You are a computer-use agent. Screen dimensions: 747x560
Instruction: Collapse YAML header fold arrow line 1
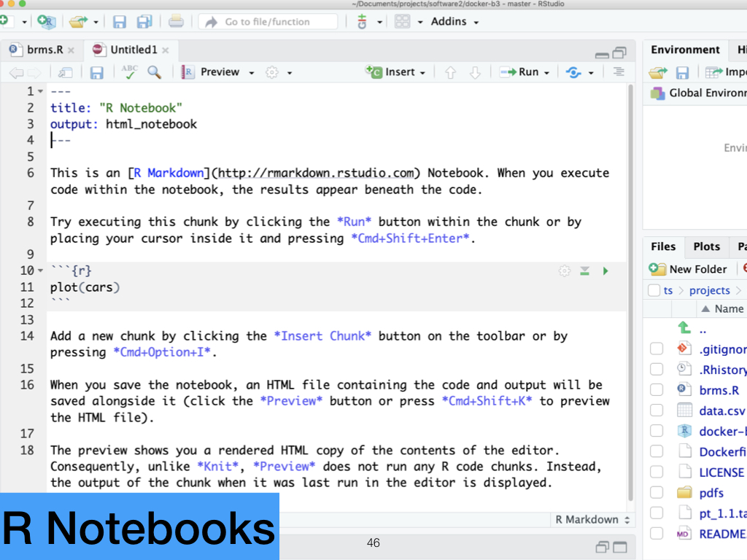[41, 91]
